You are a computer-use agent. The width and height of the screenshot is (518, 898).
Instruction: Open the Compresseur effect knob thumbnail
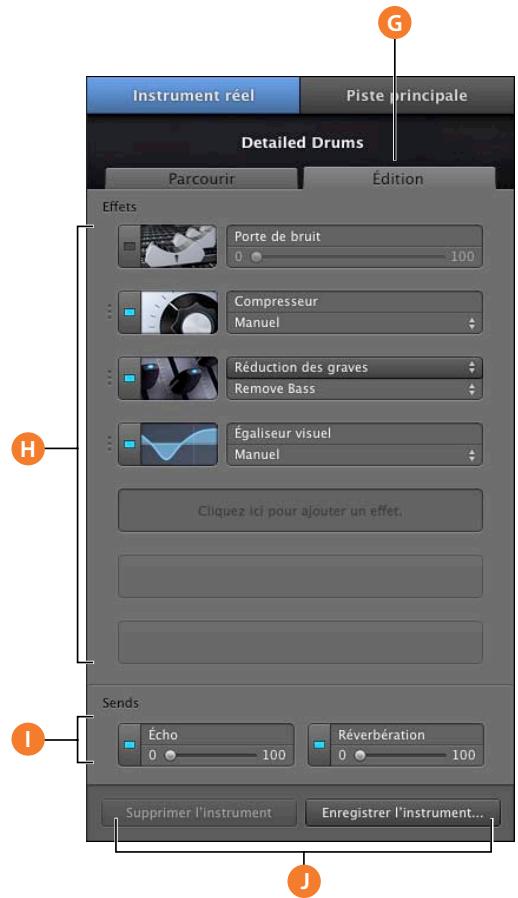179,313
